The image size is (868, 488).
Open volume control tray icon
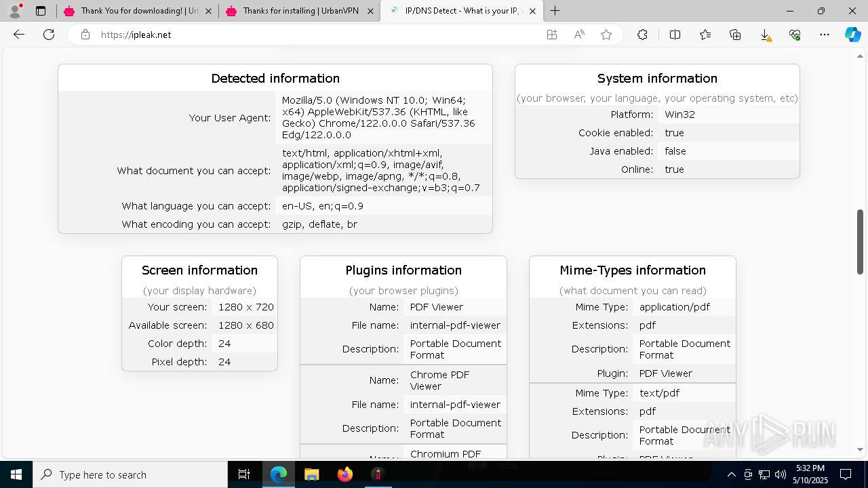781,474
